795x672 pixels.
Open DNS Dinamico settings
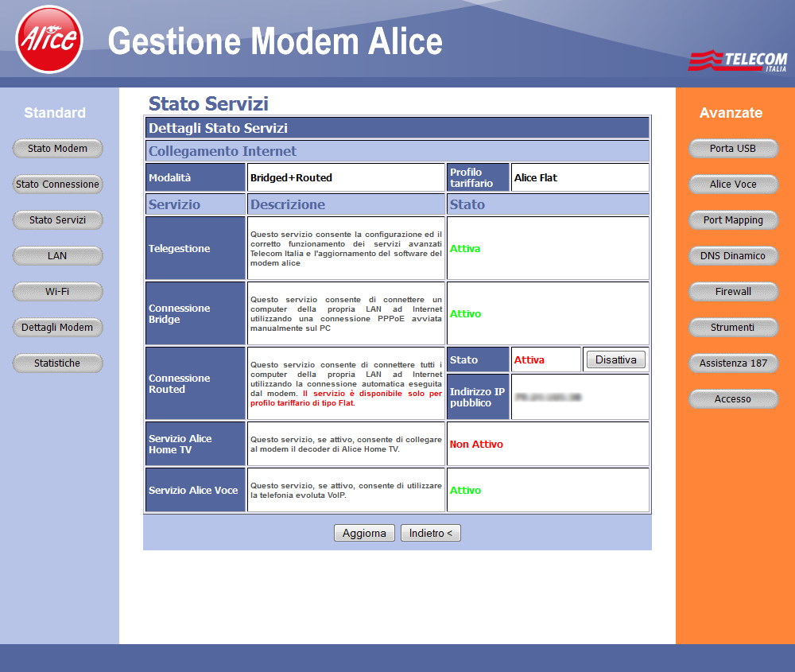point(733,256)
